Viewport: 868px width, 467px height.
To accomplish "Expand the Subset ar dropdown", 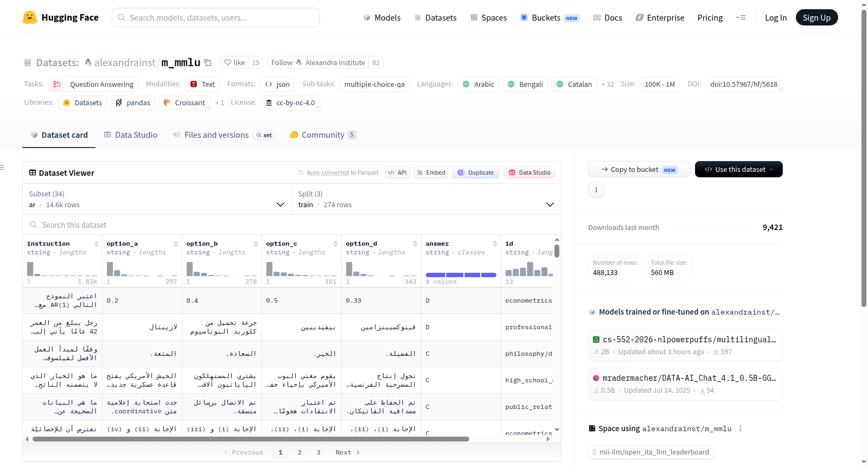I will tap(157, 199).
